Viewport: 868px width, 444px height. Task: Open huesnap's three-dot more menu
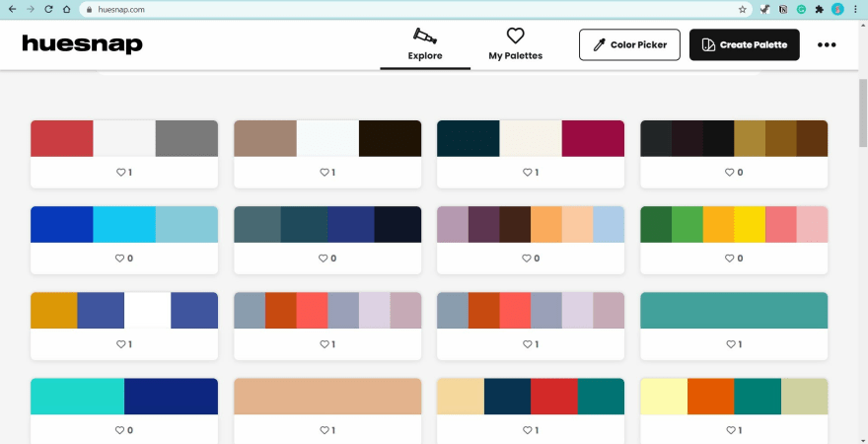click(827, 44)
